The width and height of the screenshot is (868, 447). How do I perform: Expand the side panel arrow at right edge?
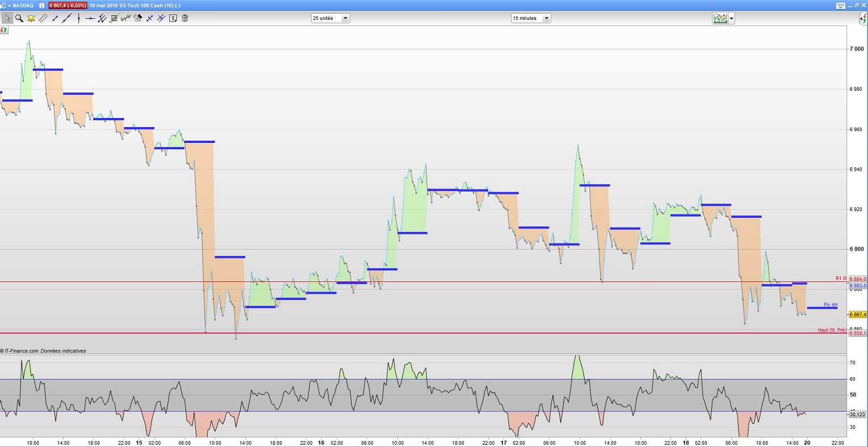pyautogui.click(x=863, y=18)
